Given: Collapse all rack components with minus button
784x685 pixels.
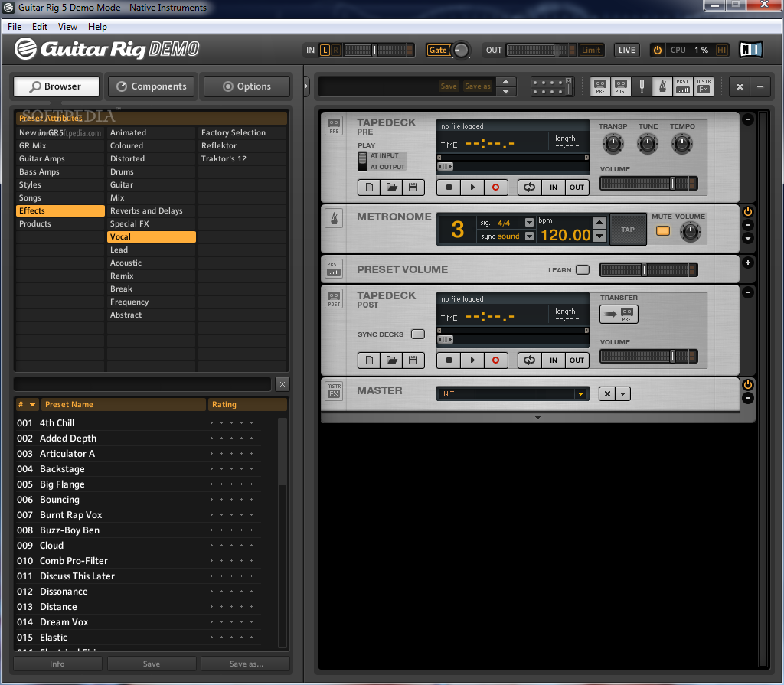Looking at the screenshot, I should (760, 86).
